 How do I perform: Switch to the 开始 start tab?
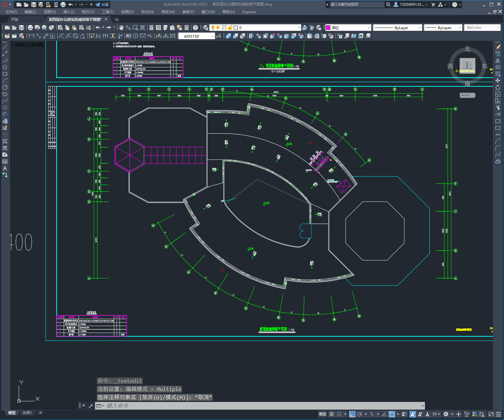(x=15, y=19)
